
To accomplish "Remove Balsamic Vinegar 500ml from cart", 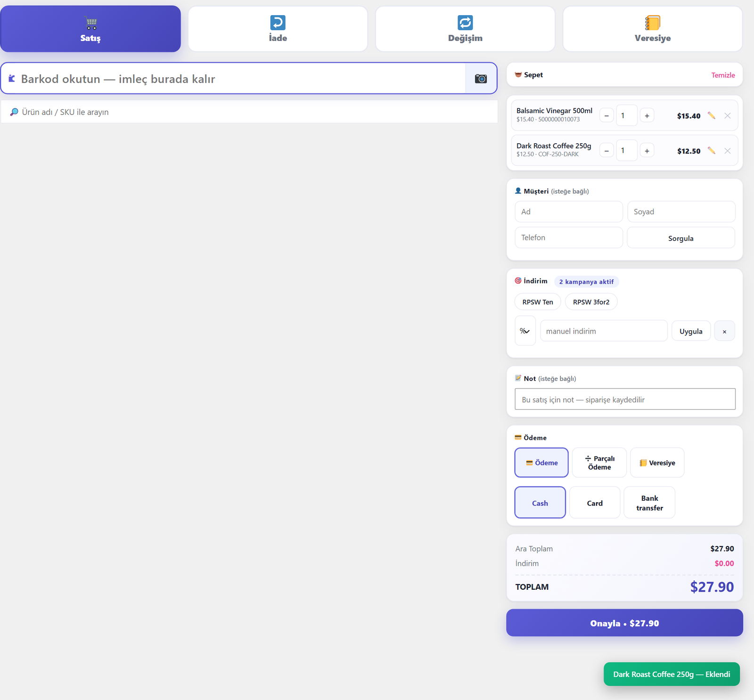I will click(728, 115).
